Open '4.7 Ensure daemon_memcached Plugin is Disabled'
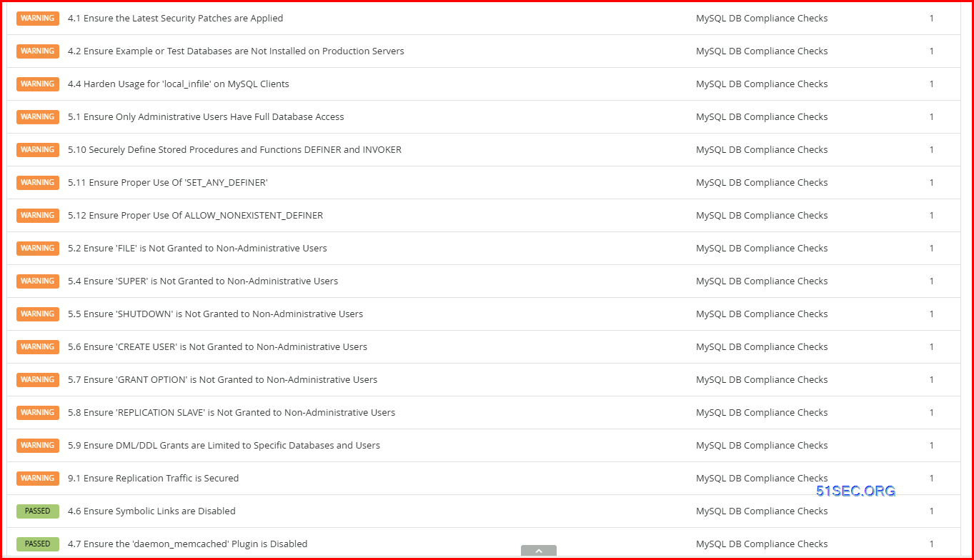Image resolution: width=974 pixels, height=560 pixels. click(187, 544)
